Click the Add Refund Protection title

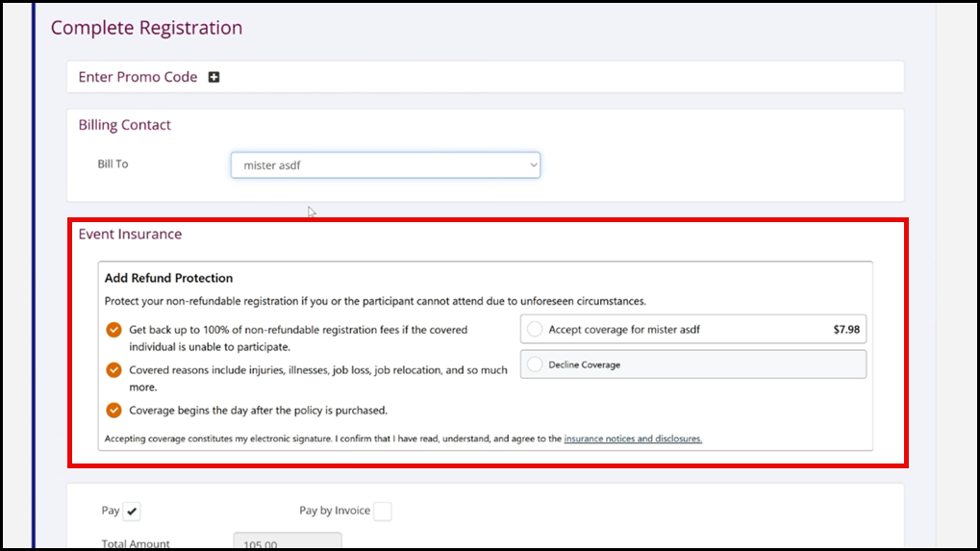click(168, 278)
